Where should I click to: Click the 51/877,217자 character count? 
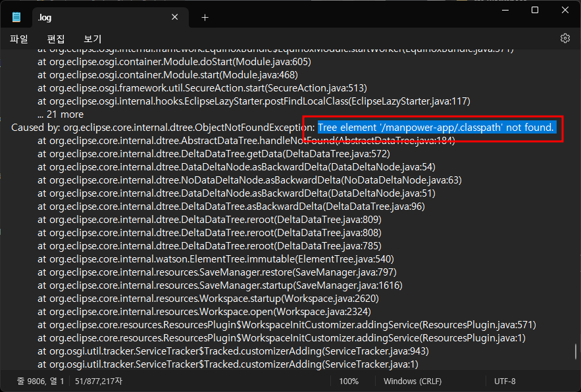[x=99, y=381]
